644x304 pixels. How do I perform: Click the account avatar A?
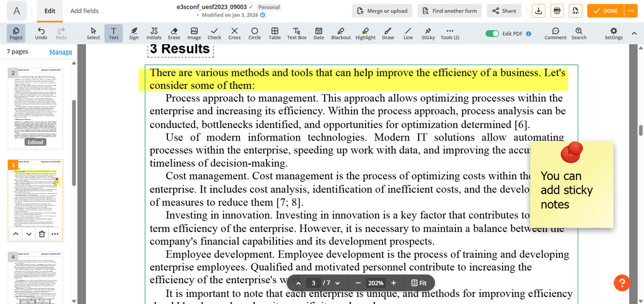[17, 11]
